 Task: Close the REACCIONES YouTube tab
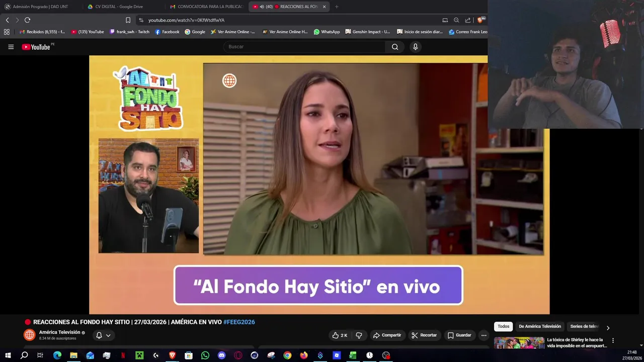[324, 7]
